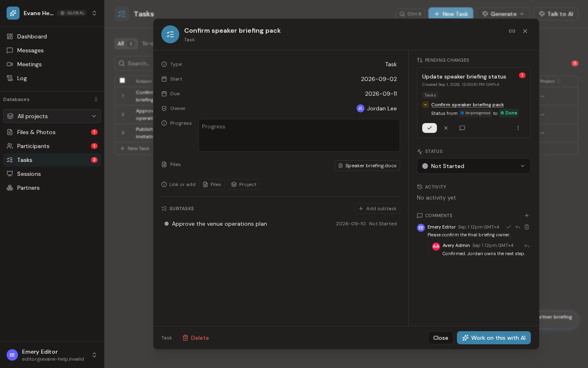Screen dimensions: 588x368
Task: Select Sessions in sidebar
Action: [x=52, y=174]
